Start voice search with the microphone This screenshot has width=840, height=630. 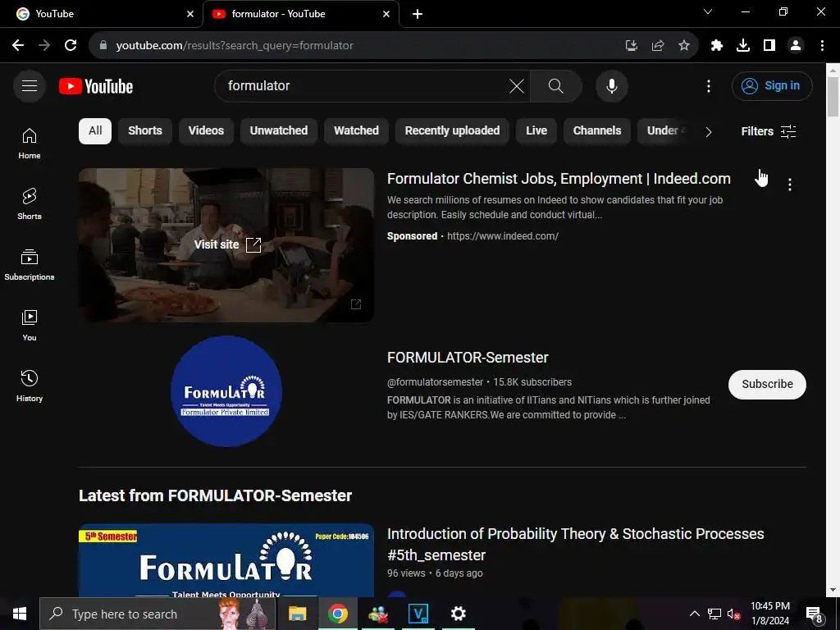coord(611,85)
